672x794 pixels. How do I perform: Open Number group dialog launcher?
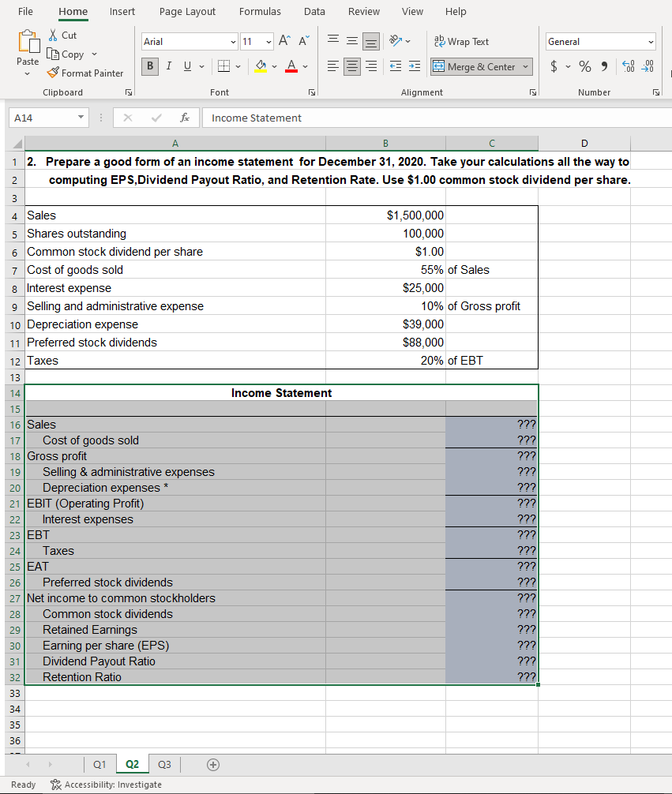[x=656, y=92]
